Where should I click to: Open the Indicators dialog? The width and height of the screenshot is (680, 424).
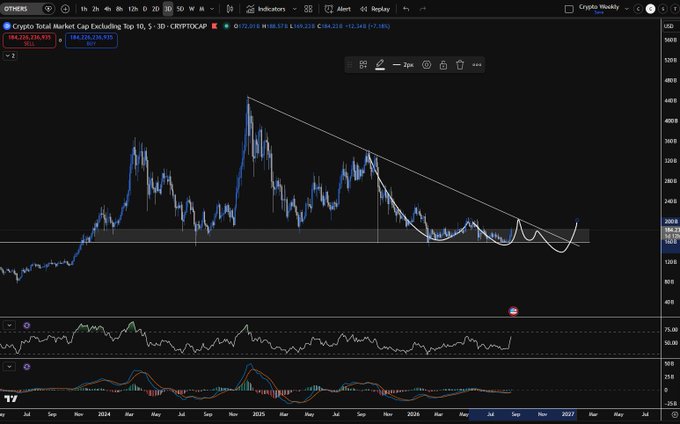[x=266, y=9]
